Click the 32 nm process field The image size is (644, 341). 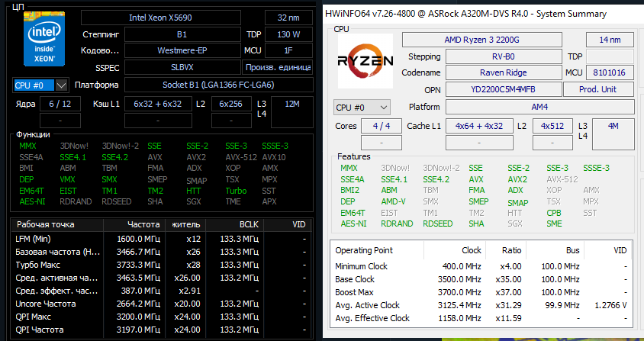(288, 18)
